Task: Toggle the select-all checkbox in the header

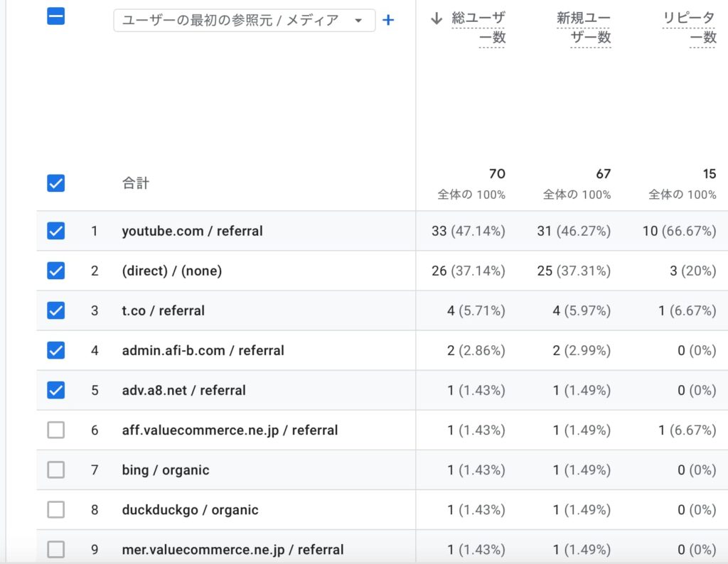Action: tap(55, 16)
